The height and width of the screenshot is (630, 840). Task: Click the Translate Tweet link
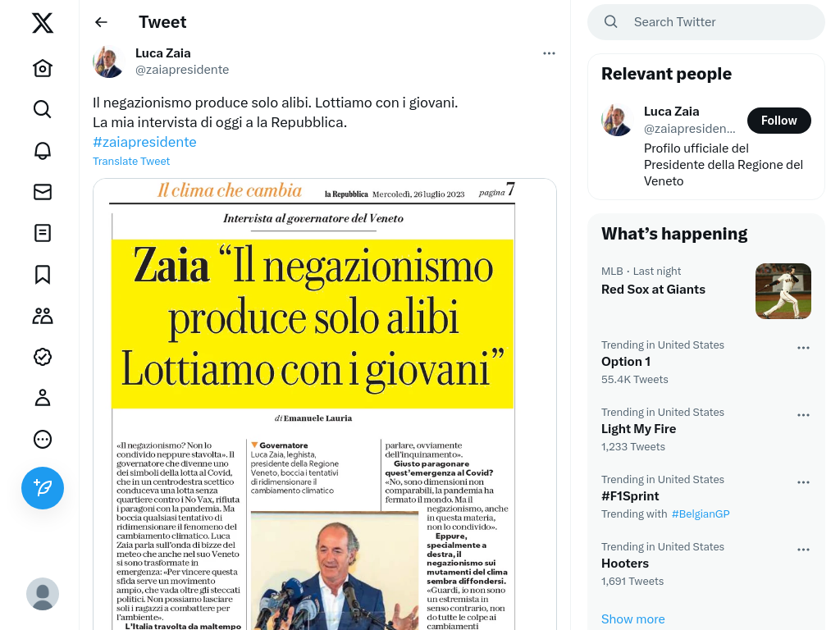pos(131,162)
